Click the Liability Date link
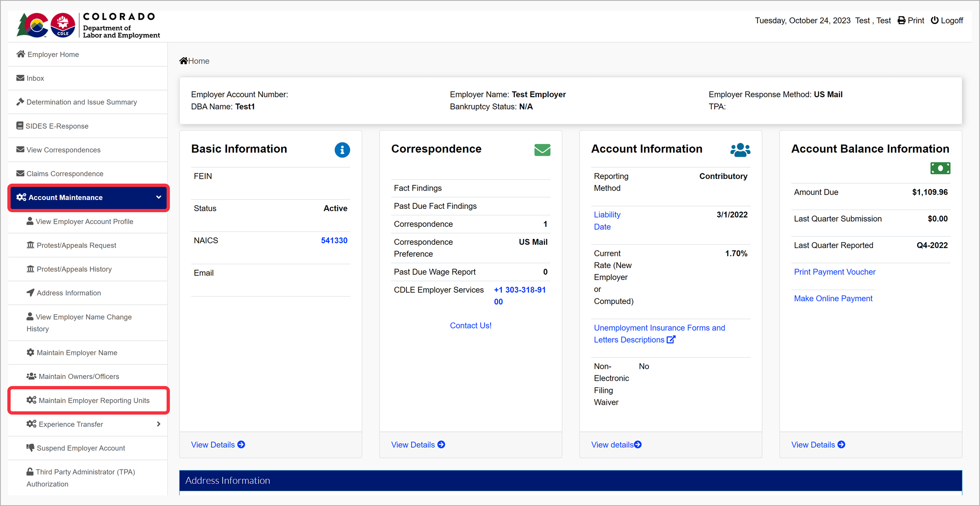This screenshot has width=980, height=506. point(607,221)
